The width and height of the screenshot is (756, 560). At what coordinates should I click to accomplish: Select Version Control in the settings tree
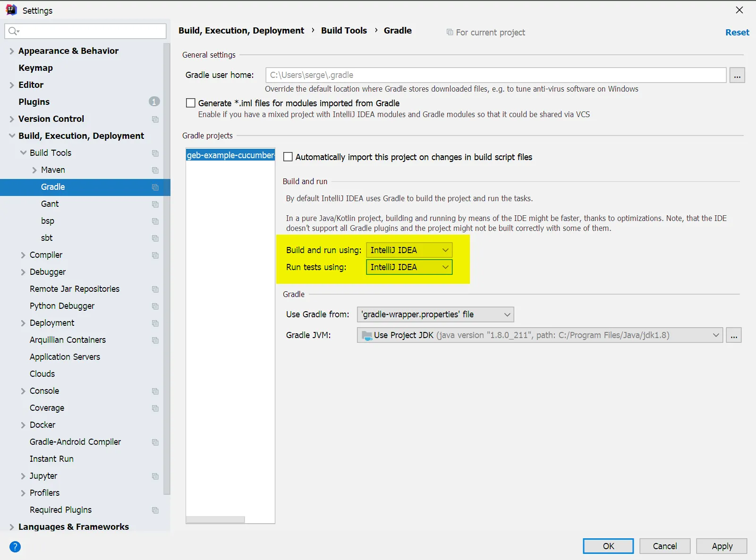click(51, 119)
